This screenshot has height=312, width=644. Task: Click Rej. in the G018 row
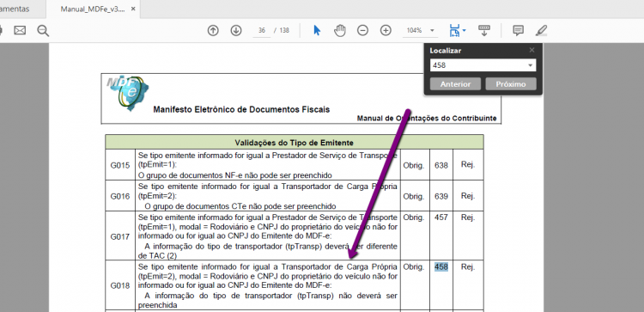pos(468,266)
